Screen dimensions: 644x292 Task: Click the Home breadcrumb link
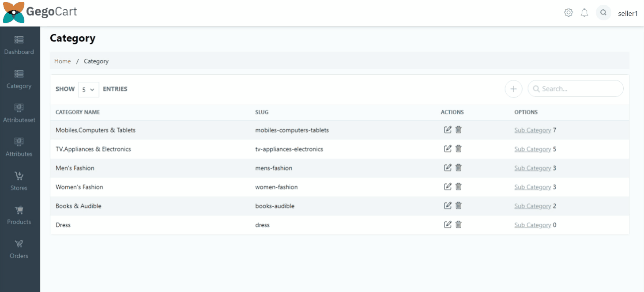coord(62,61)
